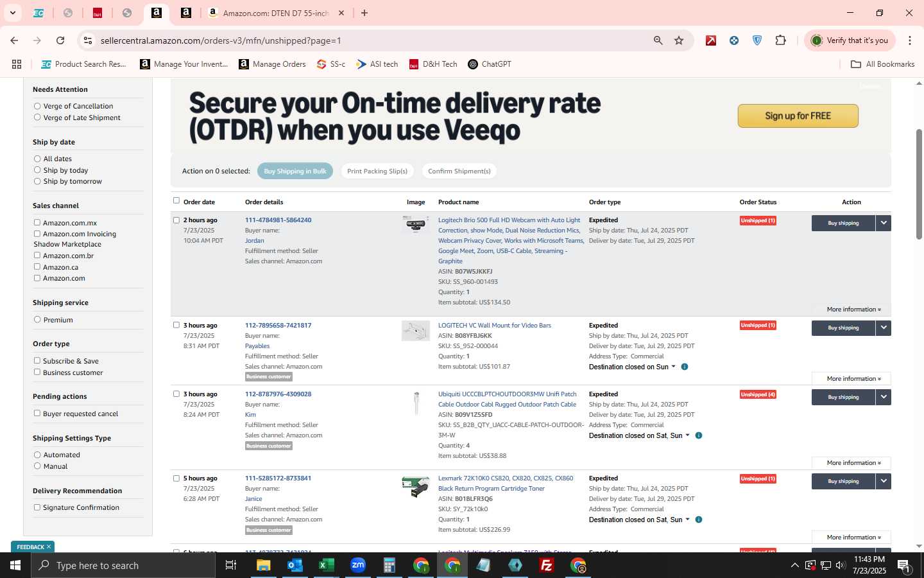The height and width of the screenshot is (578, 924).
Task: Open order link 111-4784981-5864240
Action: [278, 220]
